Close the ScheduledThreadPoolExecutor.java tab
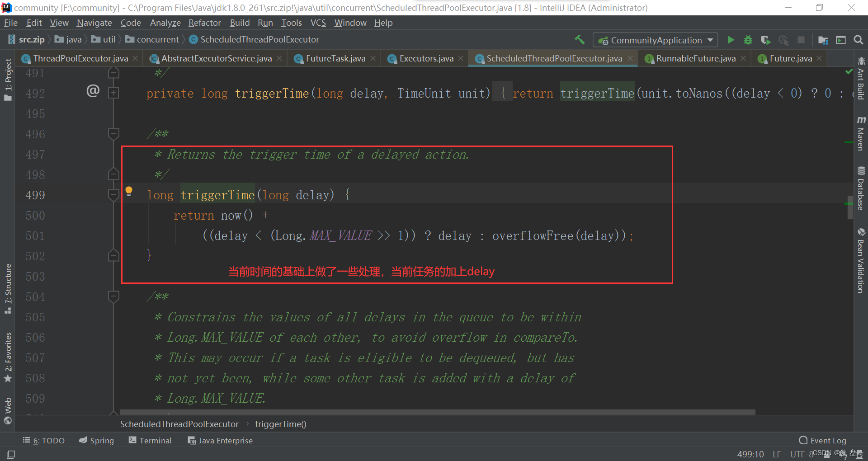The width and height of the screenshot is (868, 461). 630,58
